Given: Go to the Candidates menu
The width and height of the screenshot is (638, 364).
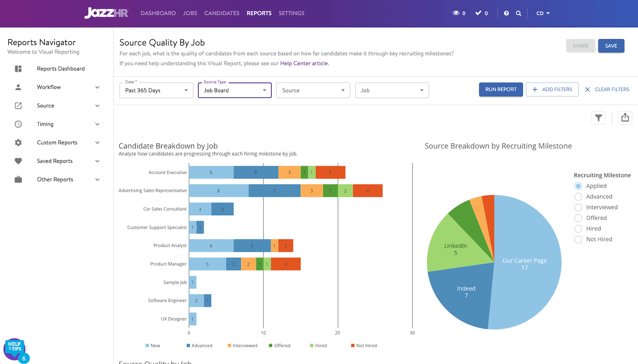Looking at the screenshot, I should pos(222,13).
